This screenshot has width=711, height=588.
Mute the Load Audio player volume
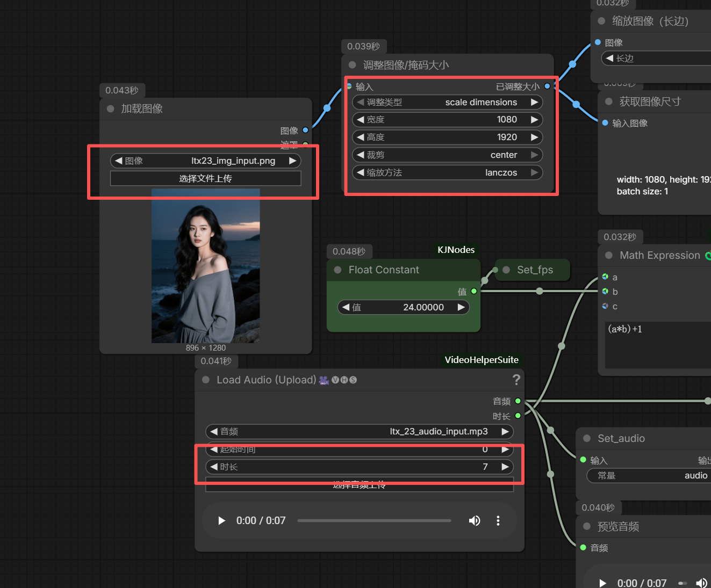(475, 520)
